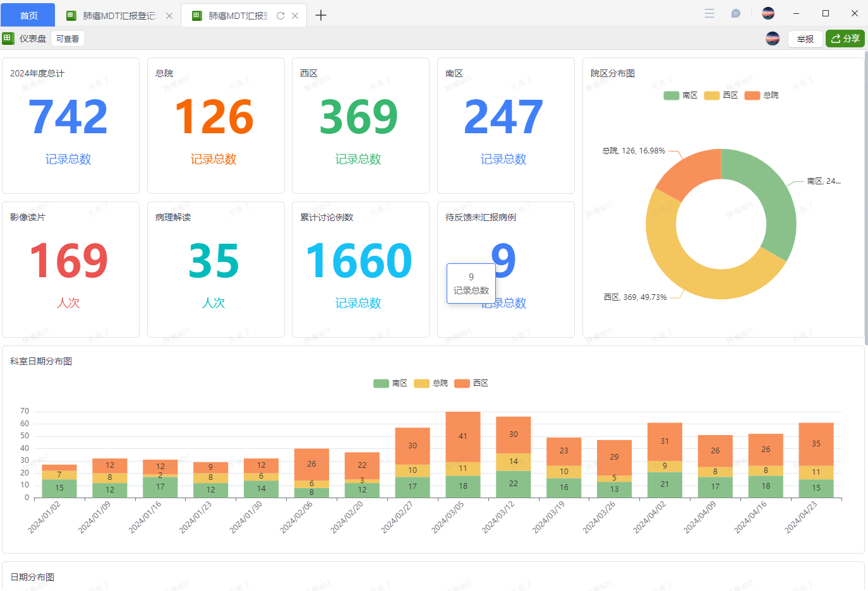Click the 35 bar segment for 2024/04/23
Screen dimensions: 868x591
click(816, 444)
